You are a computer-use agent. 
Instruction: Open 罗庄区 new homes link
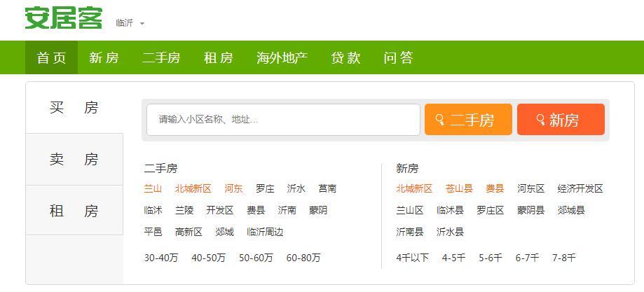[x=491, y=211]
